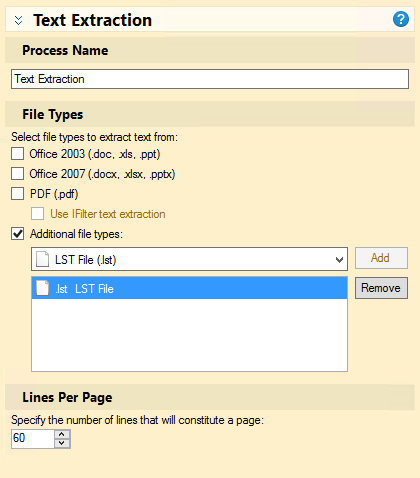The image size is (420, 478).
Task: Toggle Use IFilter text extraction checkbox
Action: pyautogui.click(x=37, y=214)
